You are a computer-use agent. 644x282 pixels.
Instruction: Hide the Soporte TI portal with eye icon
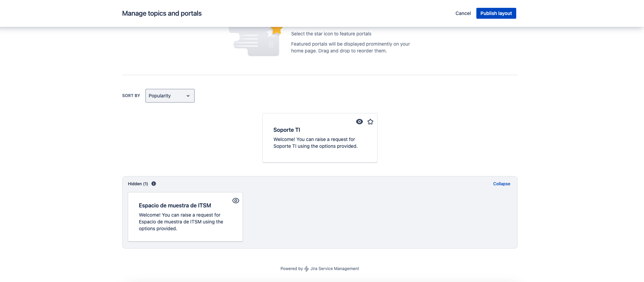point(359,122)
